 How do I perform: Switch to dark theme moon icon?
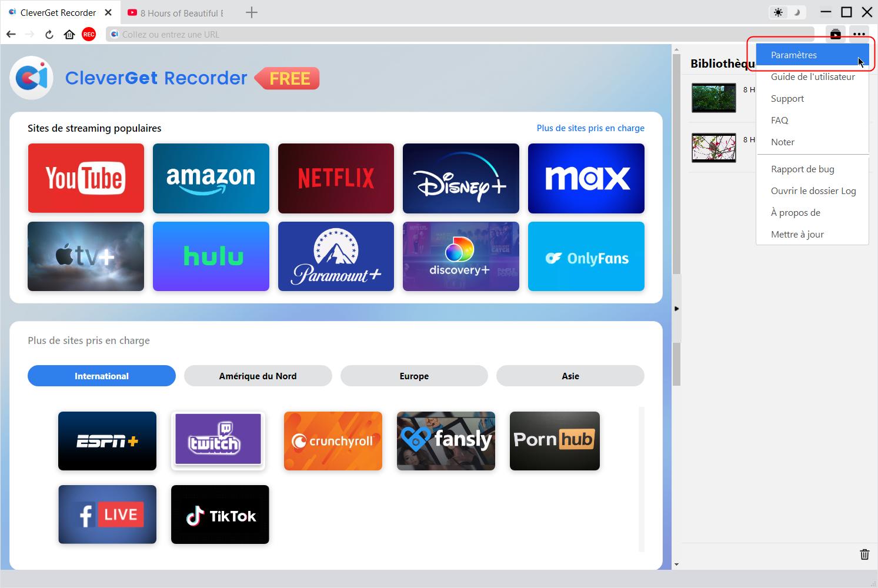click(x=797, y=12)
